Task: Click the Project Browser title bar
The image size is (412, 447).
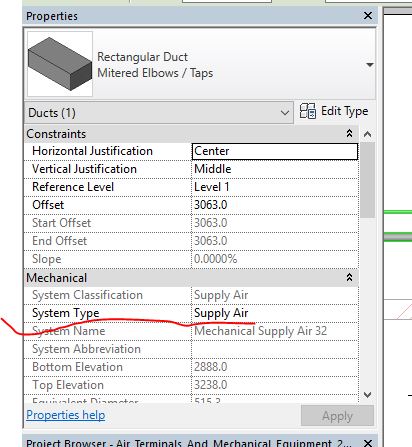Action: click(x=200, y=442)
